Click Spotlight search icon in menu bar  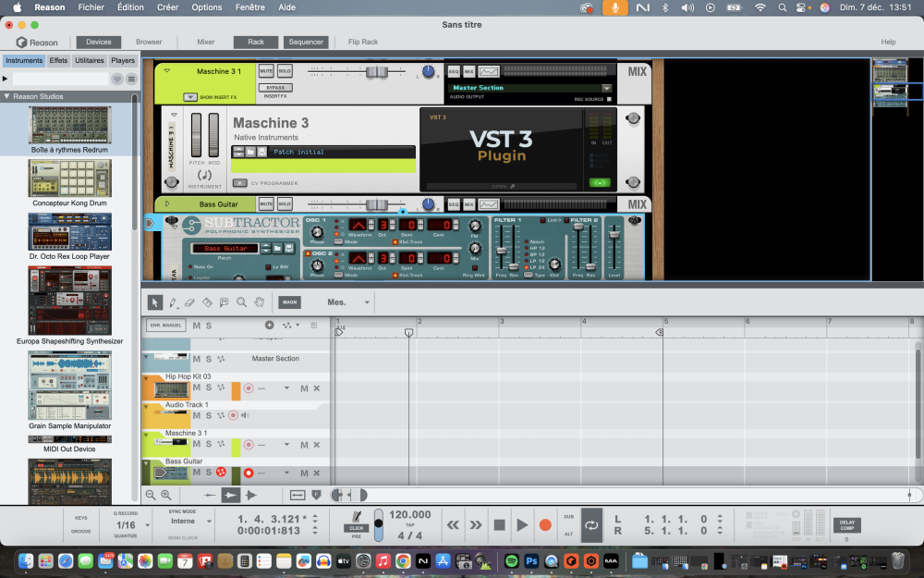pyautogui.click(x=782, y=7)
